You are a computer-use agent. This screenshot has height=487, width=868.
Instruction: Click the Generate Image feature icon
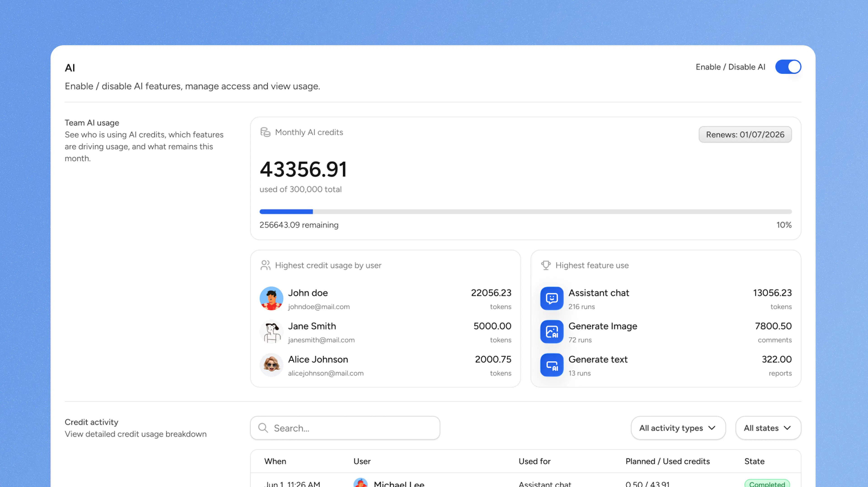[x=552, y=332]
